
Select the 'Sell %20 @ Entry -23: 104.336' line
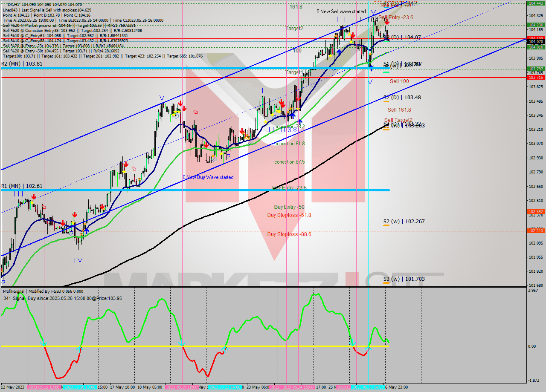64,46
